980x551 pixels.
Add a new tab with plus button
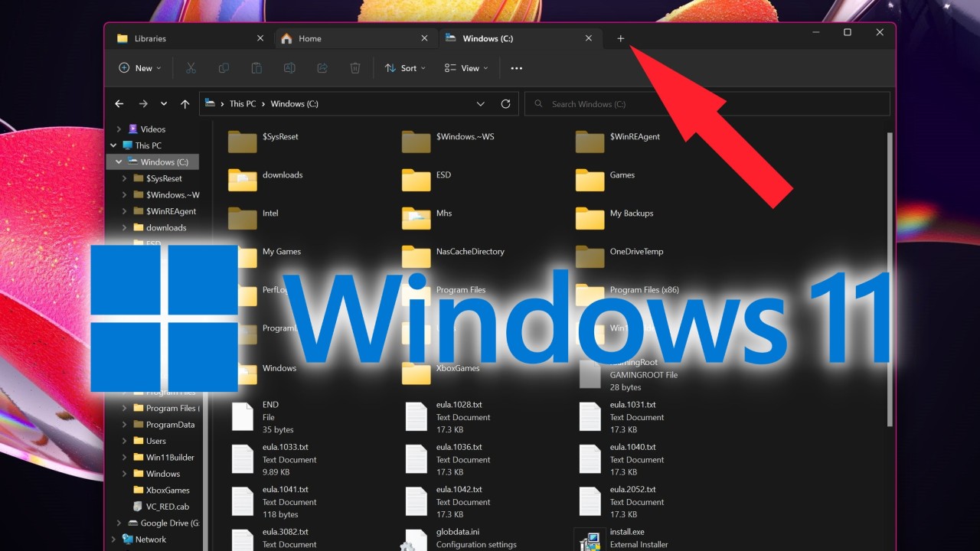(x=621, y=38)
